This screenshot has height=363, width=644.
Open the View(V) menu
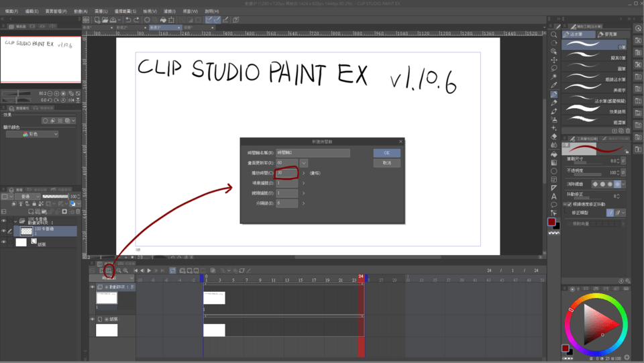tap(150, 11)
